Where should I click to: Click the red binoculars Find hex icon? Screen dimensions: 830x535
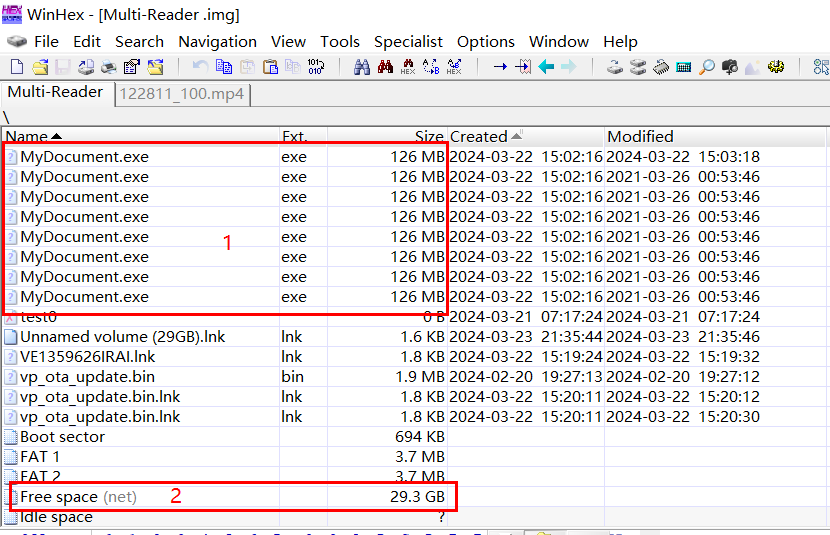click(385, 67)
